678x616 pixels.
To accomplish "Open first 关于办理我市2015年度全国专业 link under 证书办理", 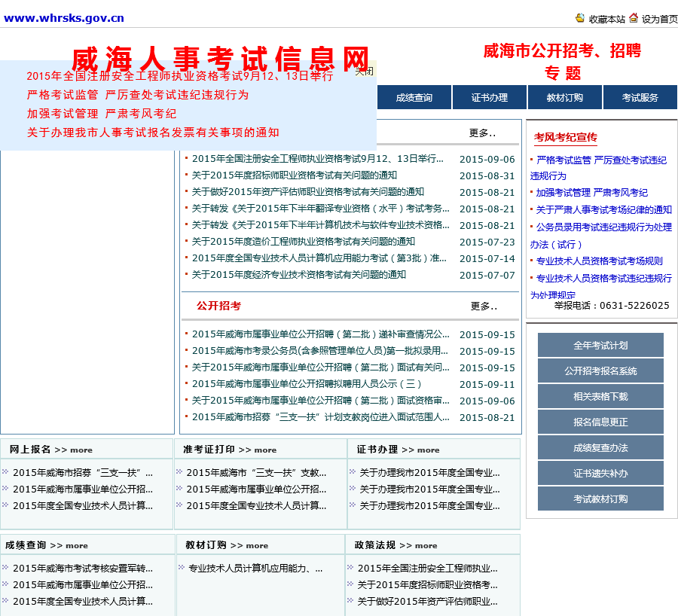I will 430,472.
